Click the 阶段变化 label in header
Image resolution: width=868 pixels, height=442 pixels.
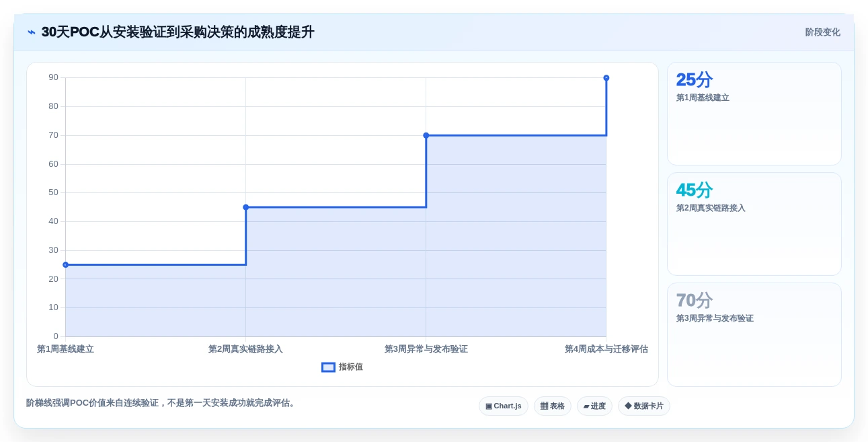point(823,32)
